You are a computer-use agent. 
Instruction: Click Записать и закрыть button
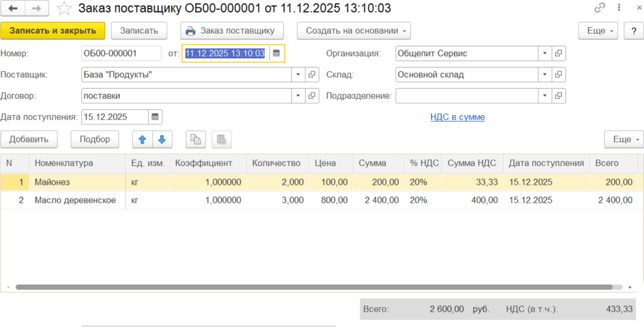pyautogui.click(x=53, y=31)
